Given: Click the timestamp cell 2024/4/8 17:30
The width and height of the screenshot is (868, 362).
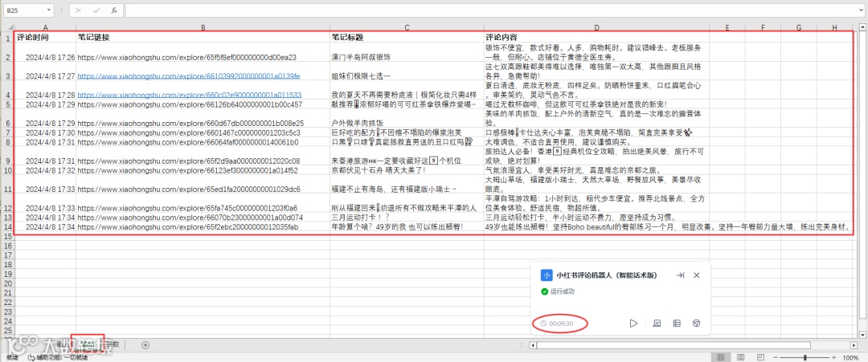Looking at the screenshot, I should coord(45,132).
